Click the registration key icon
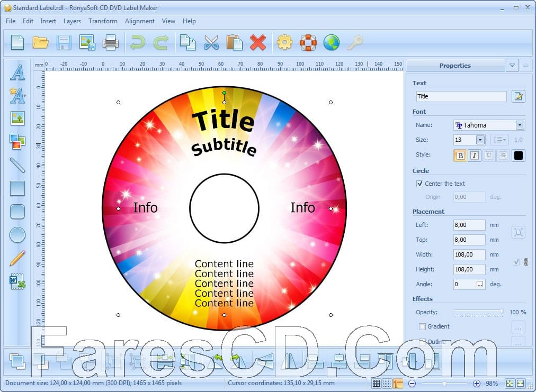 coord(355,43)
